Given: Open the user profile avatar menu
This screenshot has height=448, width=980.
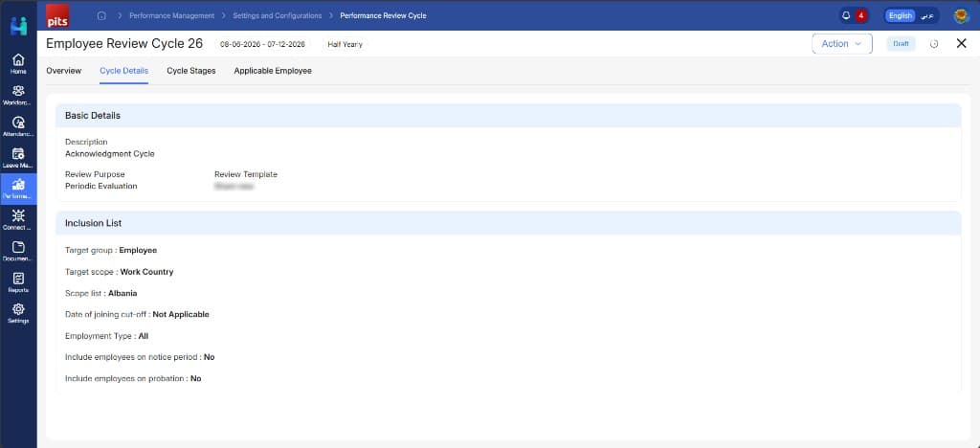Looking at the screenshot, I should (x=961, y=15).
